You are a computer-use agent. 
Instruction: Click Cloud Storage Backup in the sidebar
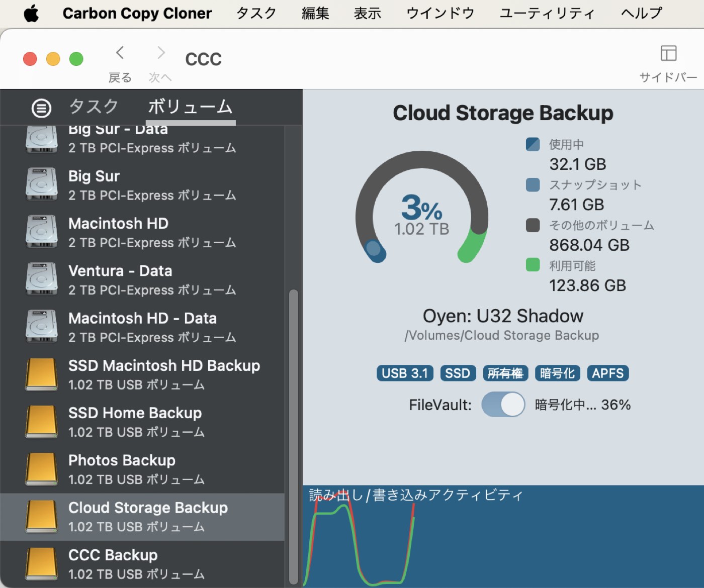coord(148,508)
